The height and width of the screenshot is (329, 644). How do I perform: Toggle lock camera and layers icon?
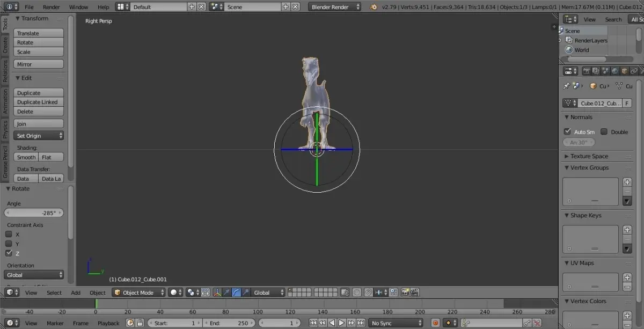coord(345,293)
